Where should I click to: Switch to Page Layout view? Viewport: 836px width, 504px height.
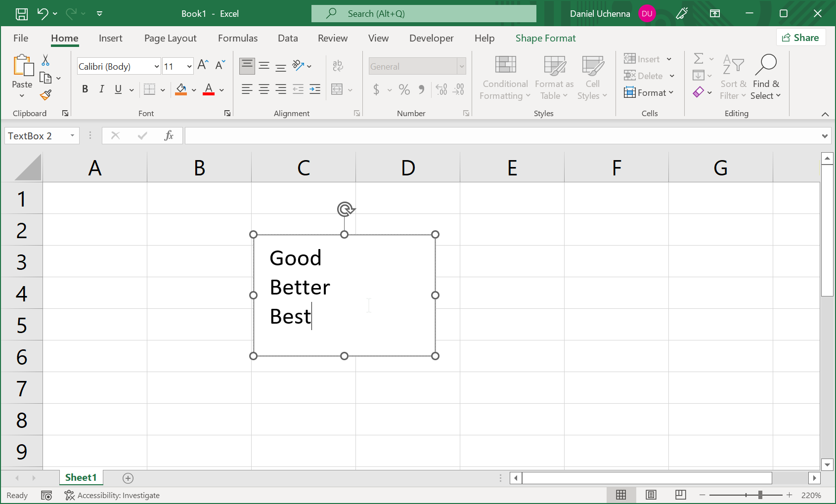[651, 495]
